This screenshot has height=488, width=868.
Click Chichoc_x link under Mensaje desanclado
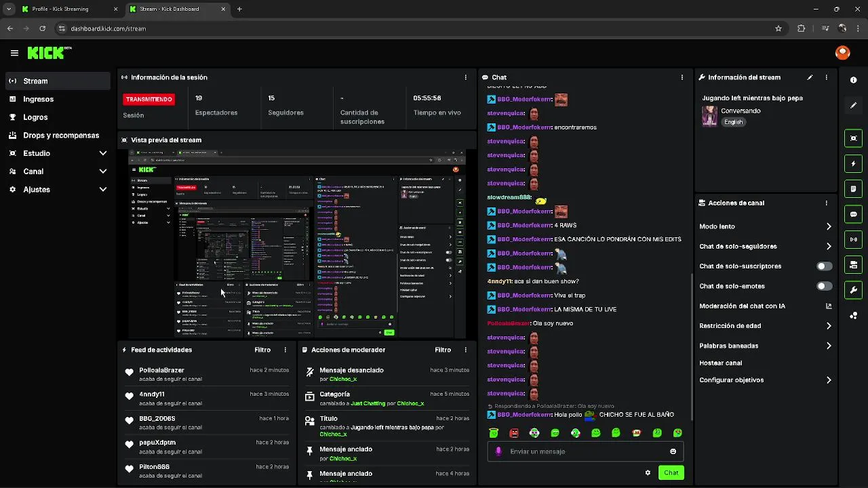pos(342,379)
